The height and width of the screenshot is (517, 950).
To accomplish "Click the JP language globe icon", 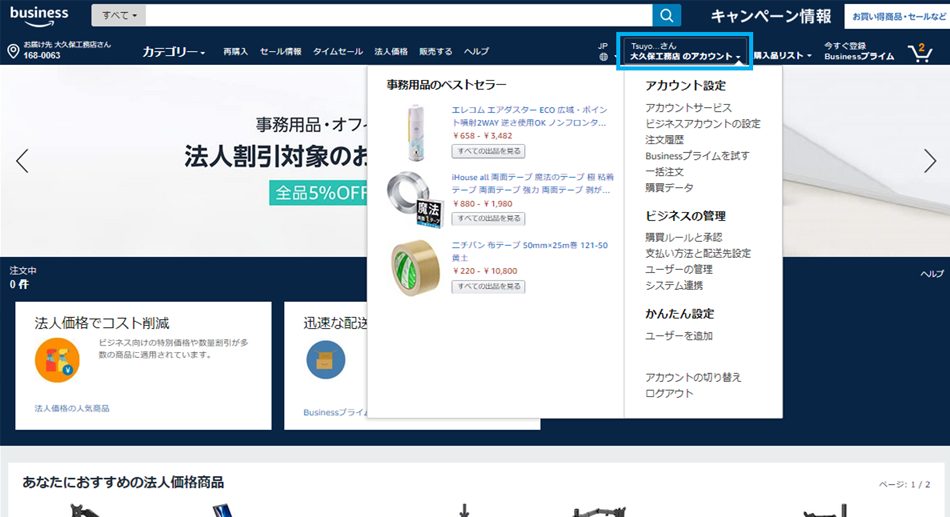I will coord(603,57).
